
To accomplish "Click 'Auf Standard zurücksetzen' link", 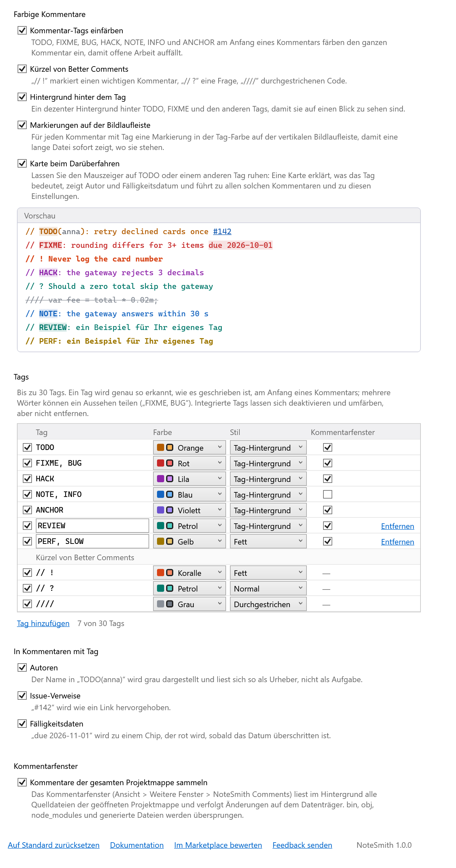I will tap(53, 845).
